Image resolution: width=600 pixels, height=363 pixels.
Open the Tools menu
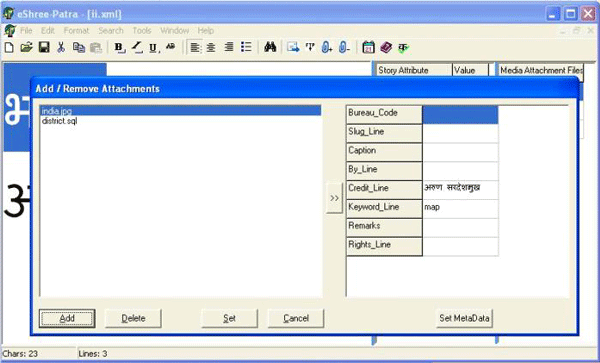click(x=142, y=31)
